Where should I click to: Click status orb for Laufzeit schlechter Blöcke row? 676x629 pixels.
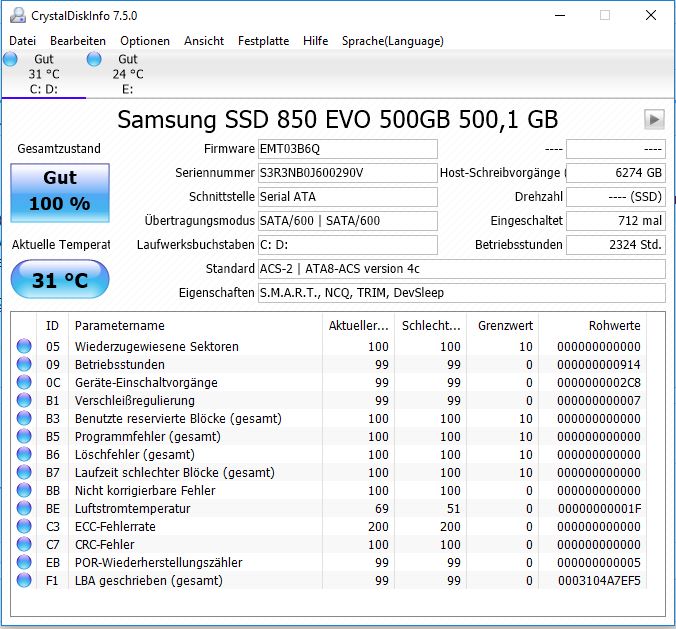point(24,473)
